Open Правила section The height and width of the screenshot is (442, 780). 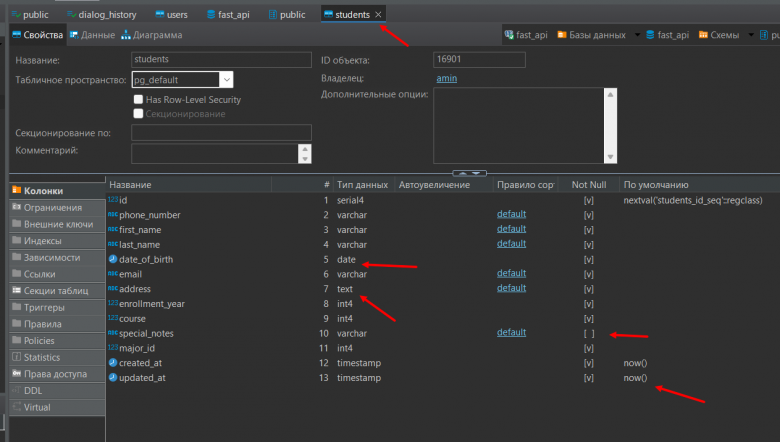(57, 324)
